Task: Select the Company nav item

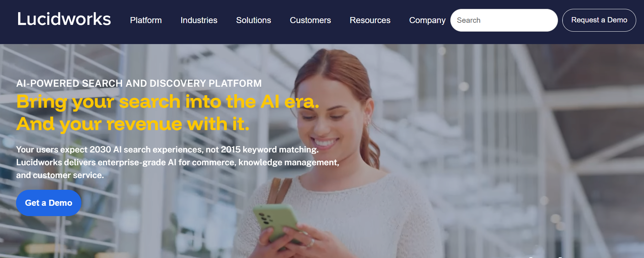Action: pos(427,20)
